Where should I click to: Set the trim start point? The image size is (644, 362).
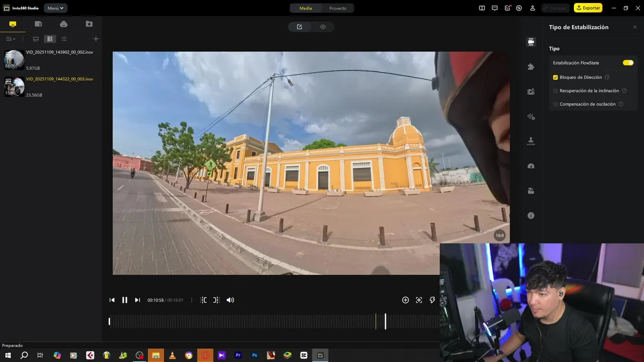[x=203, y=300]
